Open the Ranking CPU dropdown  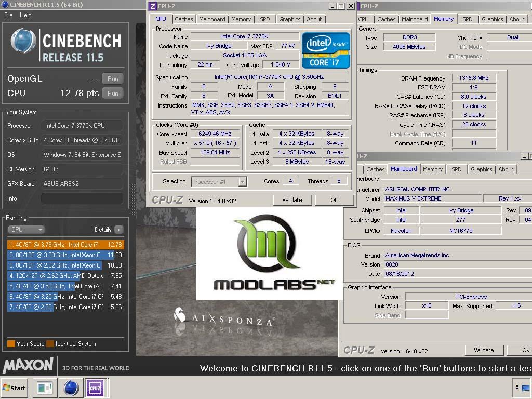pyautogui.click(x=26, y=230)
